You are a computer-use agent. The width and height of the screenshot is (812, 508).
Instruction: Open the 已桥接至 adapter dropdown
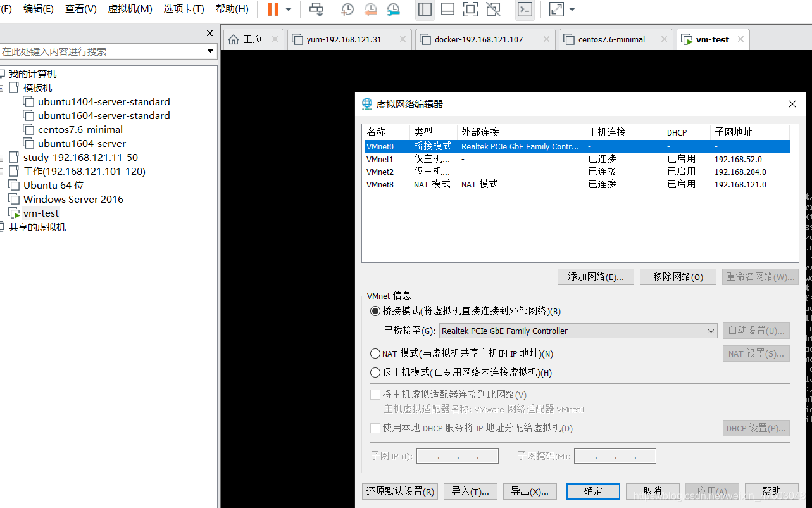578,331
